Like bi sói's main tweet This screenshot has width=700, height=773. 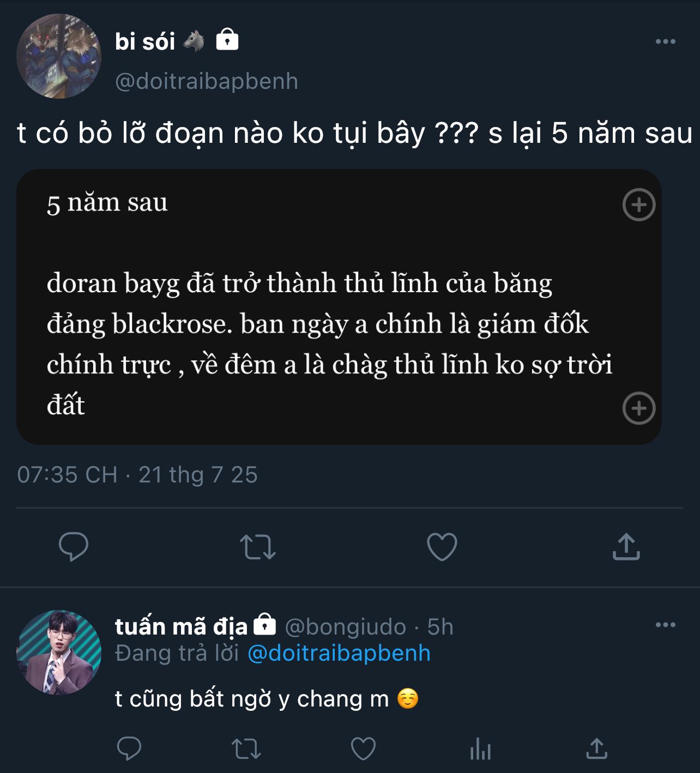point(442,547)
